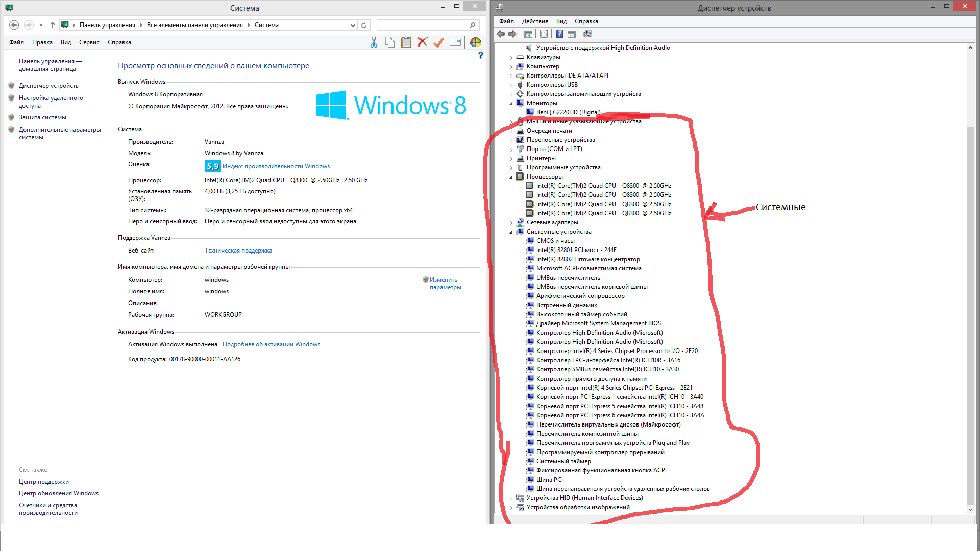This screenshot has width=980, height=551.
Task: Select Встроенный динамик device
Action: (567, 305)
